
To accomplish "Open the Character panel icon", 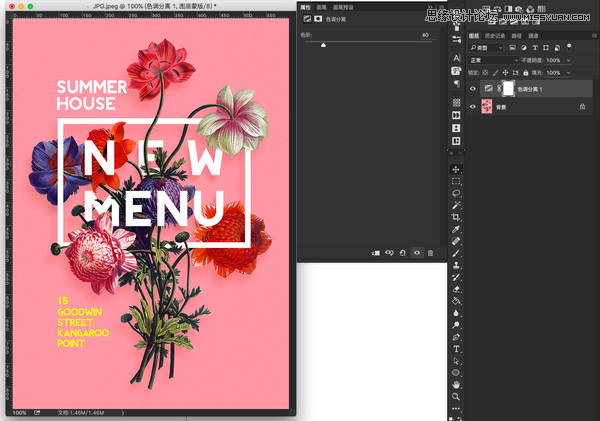I will point(457,58).
